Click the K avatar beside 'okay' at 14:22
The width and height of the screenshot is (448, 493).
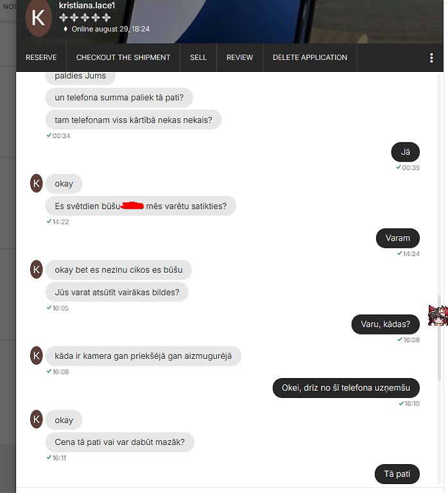37,184
